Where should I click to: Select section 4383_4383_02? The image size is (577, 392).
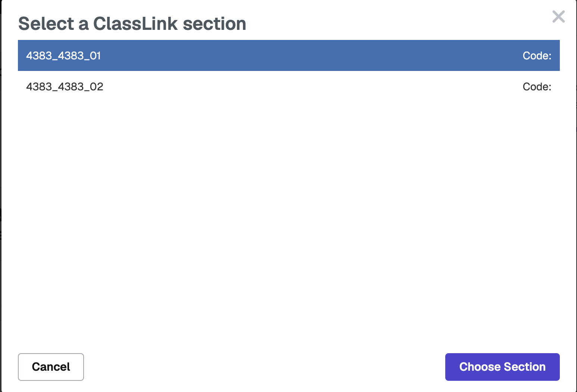[x=288, y=87]
